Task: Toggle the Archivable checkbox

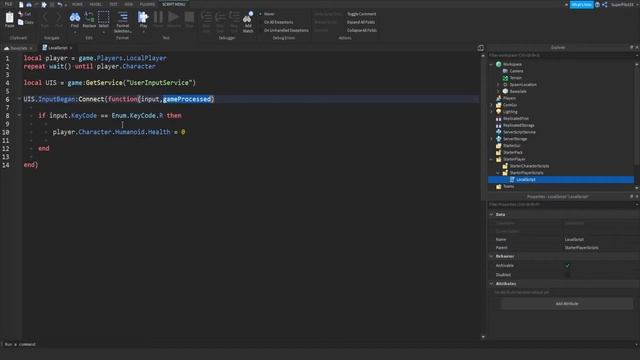Action: click(567, 266)
